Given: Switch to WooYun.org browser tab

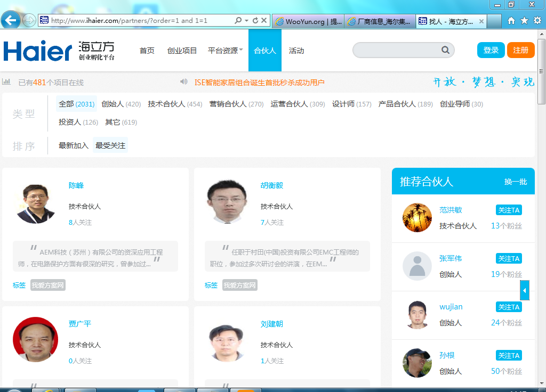Looking at the screenshot, I should click(x=308, y=21).
